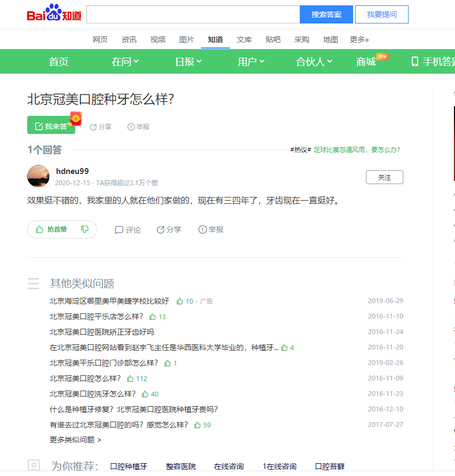The width and height of the screenshot is (455, 476).
Task: Click the 我要提问 button
Action: point(382,14)
